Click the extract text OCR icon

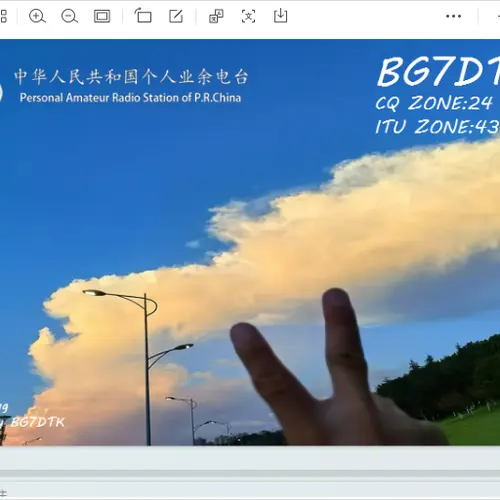(248, 16)
